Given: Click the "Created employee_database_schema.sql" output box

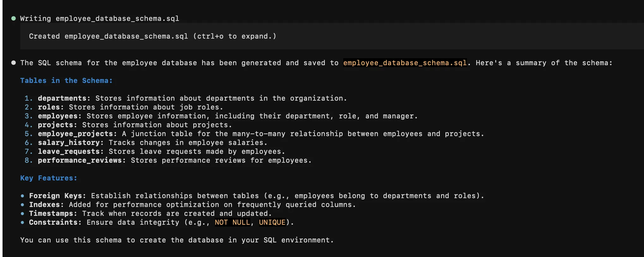Looking at the screenshot, I should (x=332, y=36).
